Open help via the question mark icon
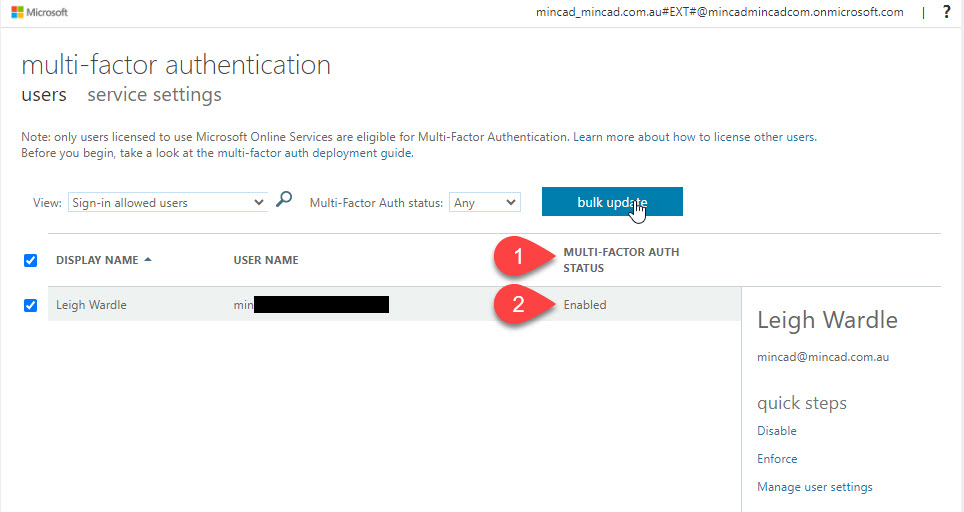The width and height of the screenshot is (964, 512). [946, 12]
